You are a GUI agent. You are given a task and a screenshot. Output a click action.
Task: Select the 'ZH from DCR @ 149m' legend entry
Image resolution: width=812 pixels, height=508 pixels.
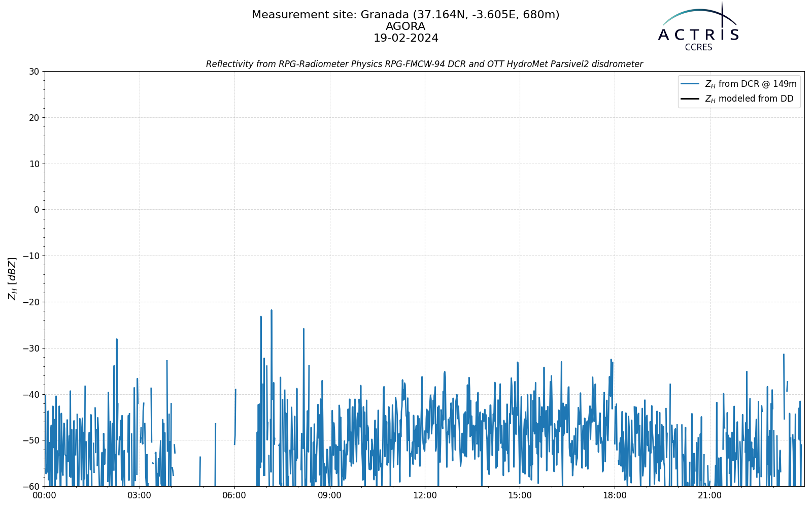coord(739,84)
